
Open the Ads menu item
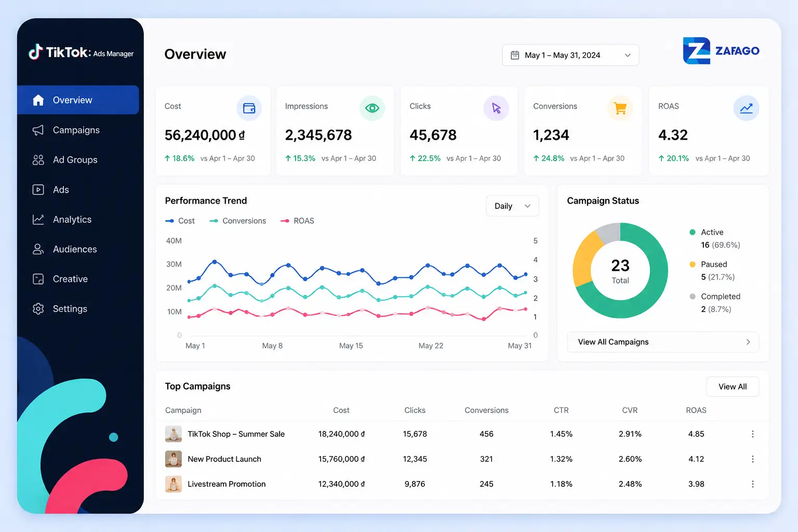(78, 190)
